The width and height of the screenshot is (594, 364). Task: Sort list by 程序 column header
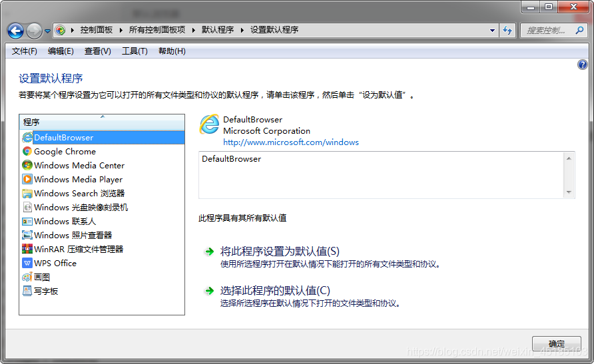102,122
